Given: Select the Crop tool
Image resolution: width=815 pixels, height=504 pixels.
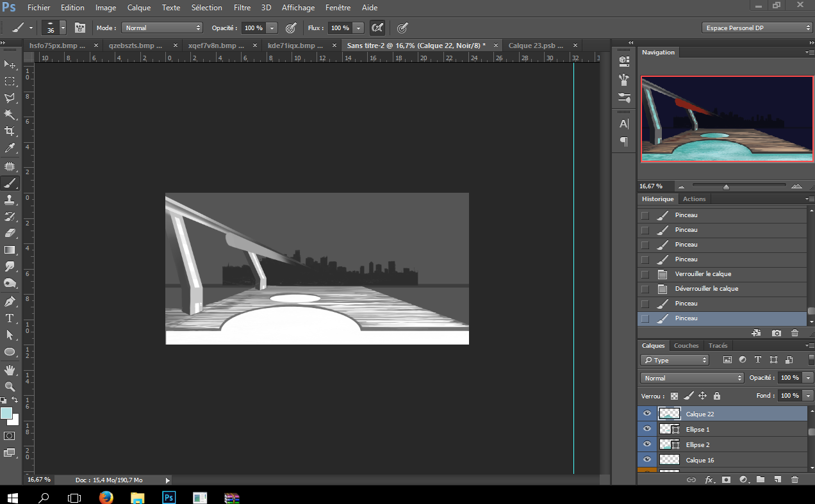Looking at the screenshot, I should (x=10, y=131).
